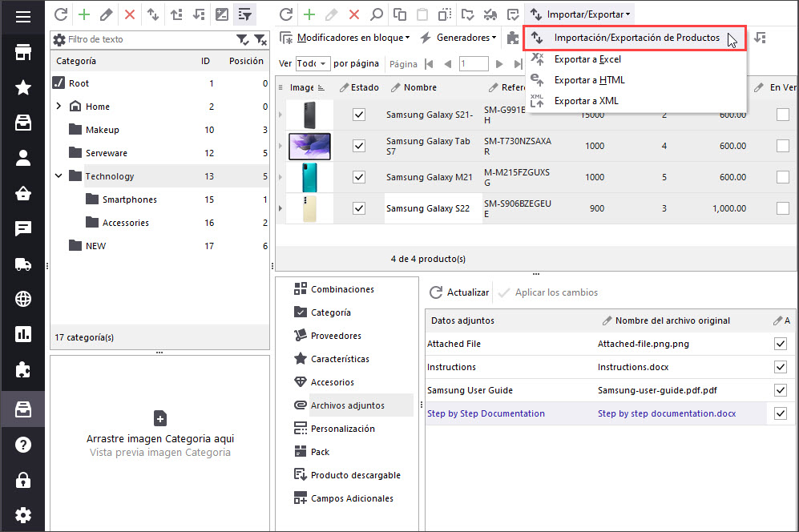Delete category with red X icon
Viewport: 799px width, 532px height.
point(130,14)
